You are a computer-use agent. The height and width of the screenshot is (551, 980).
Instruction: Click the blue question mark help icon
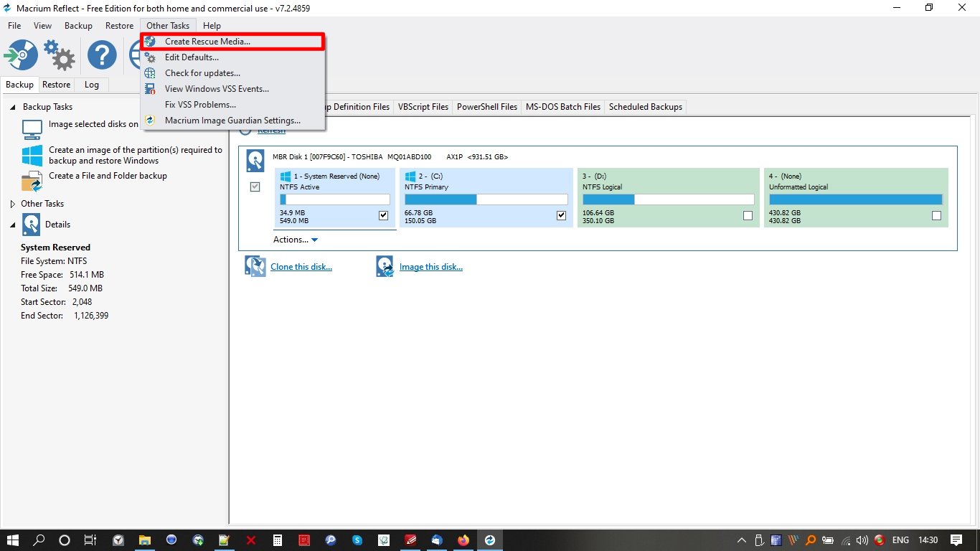point(103,55)
